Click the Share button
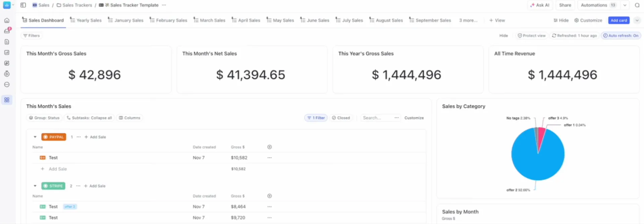 pyautogui.click(x=565, y=5)
